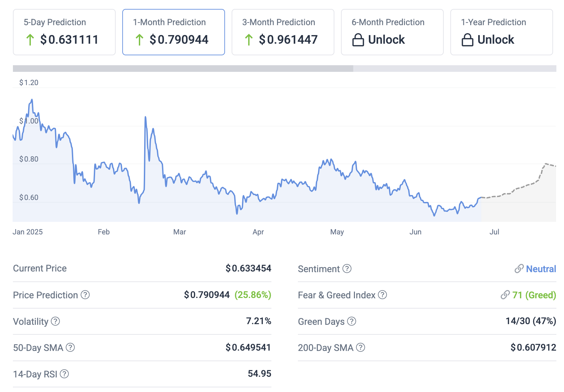
Task: Click help icon next to Price Prediction
Action: coord(85,295)
